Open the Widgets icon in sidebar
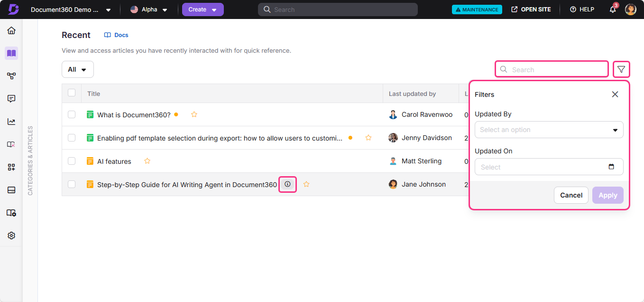Image resolution: width=644 pixels, height=302 pixels. 11,167
